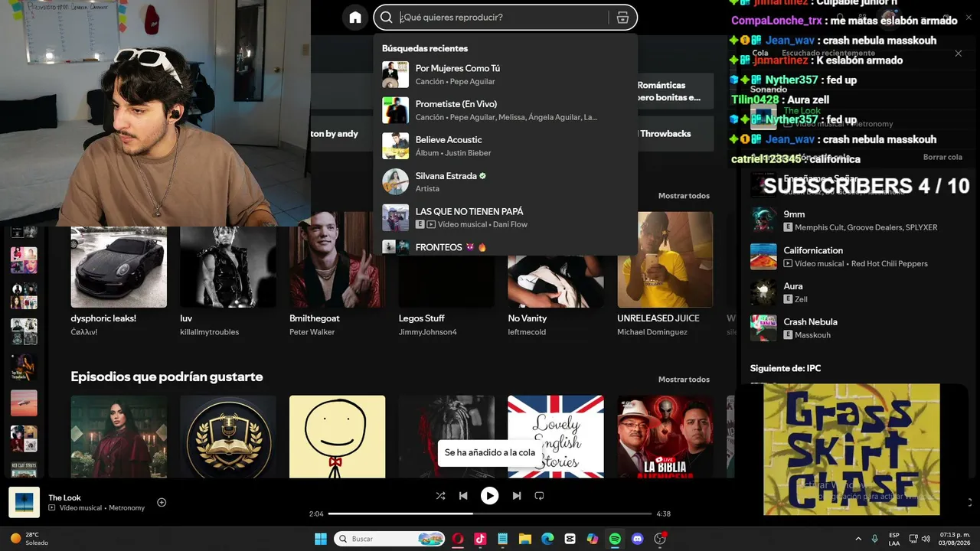
Task: Open the 'Bmilthegoat' playlist card
Action: pyautogui.click(x=337, y=275)
